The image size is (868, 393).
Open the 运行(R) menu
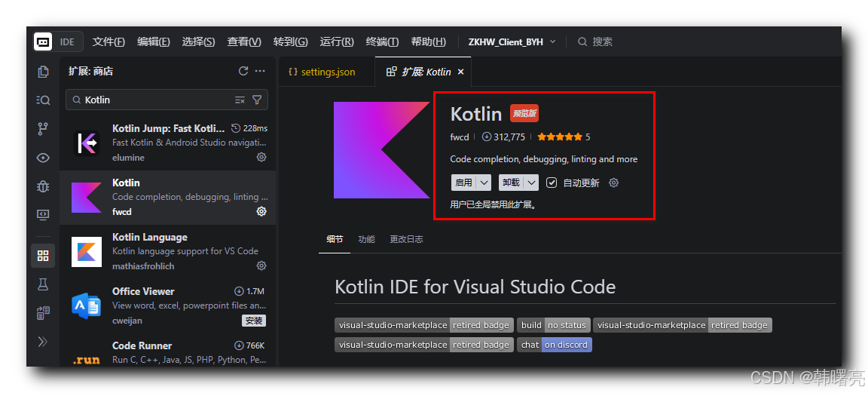coord(337,41)
